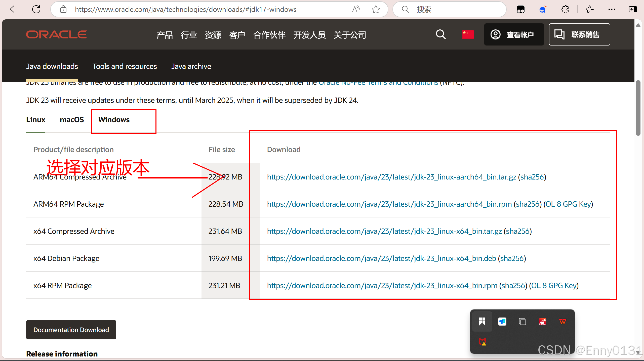
Task: Open the 开发人员 menu
Action: (309, 35)
